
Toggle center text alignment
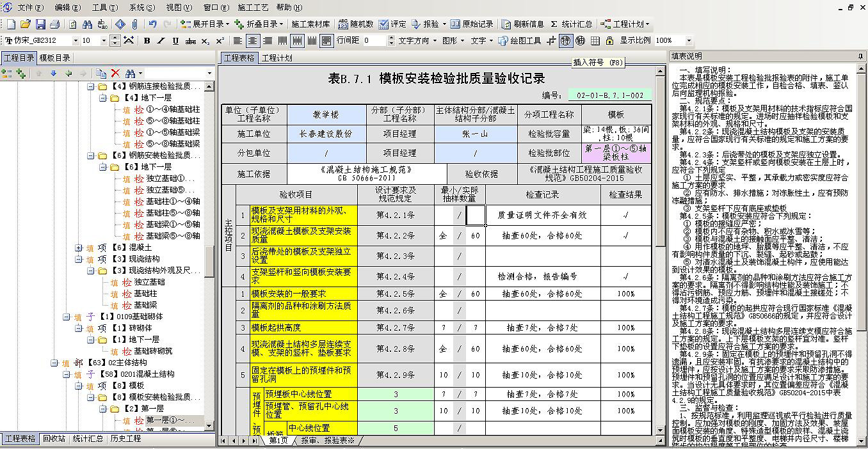pyautogui.click(x=252, y=41)
